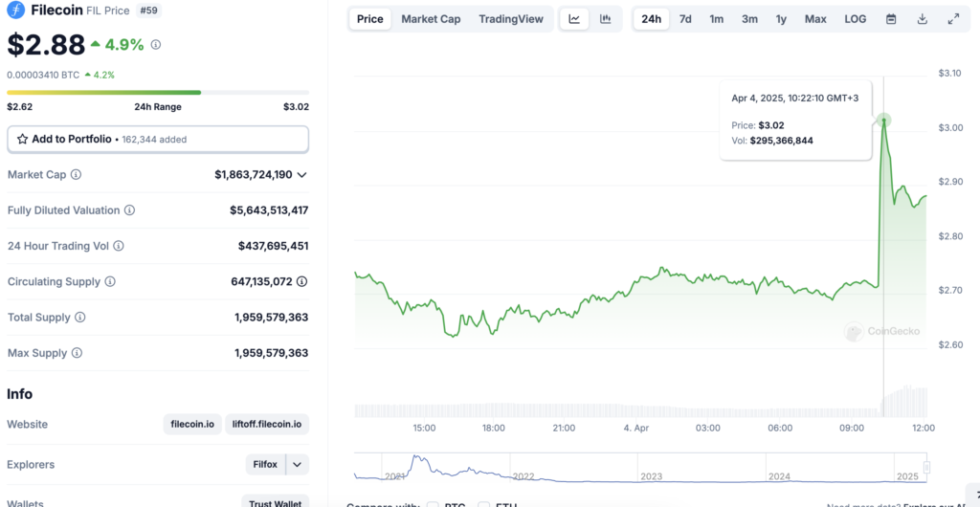Open the calendar date range picker
This screenshot has height=507, width=980.
[891, 19]
